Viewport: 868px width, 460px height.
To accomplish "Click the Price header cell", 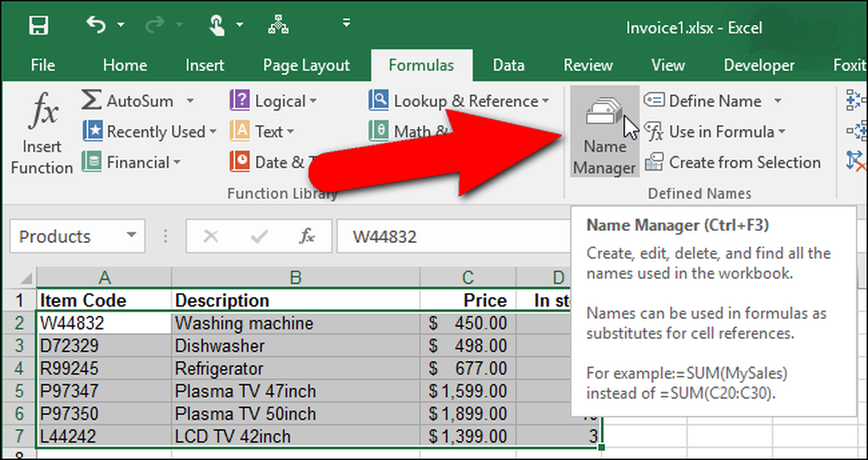I will (x=469, y=300).
